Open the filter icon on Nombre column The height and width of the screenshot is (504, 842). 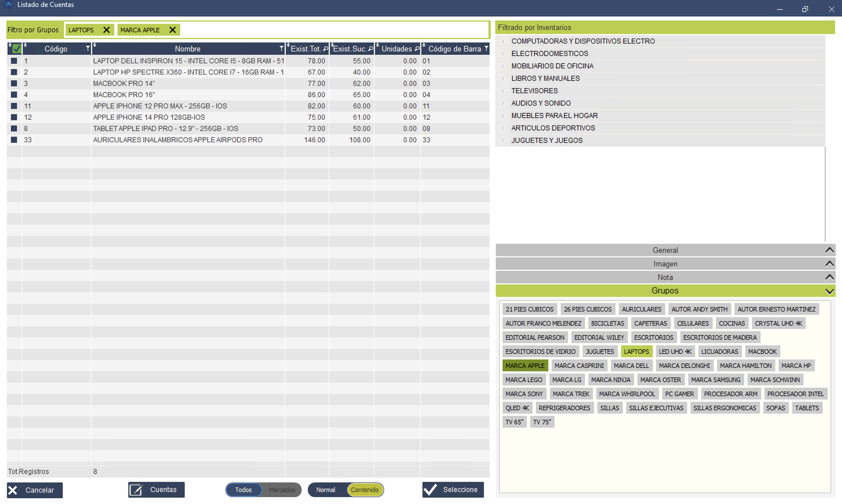click(x=281, y=49)
